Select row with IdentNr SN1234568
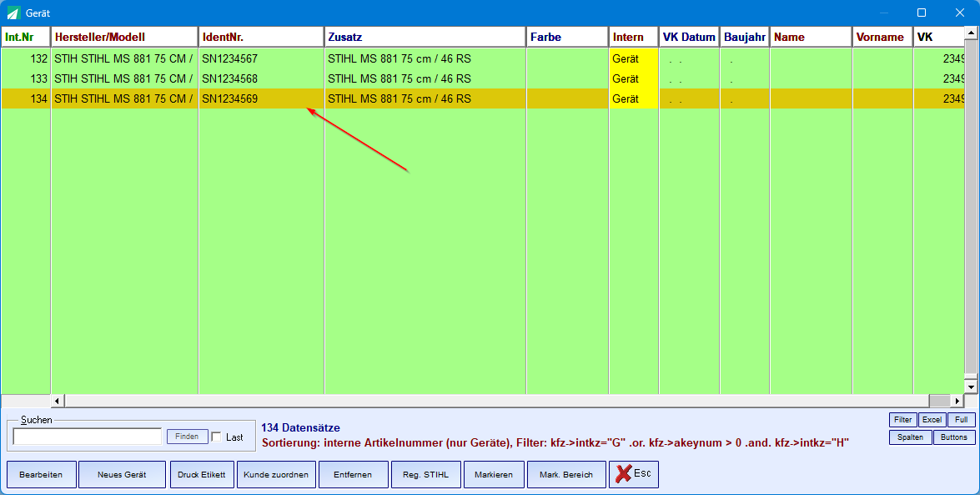Screen dimensions: 980x495 [x=483, y=78]
